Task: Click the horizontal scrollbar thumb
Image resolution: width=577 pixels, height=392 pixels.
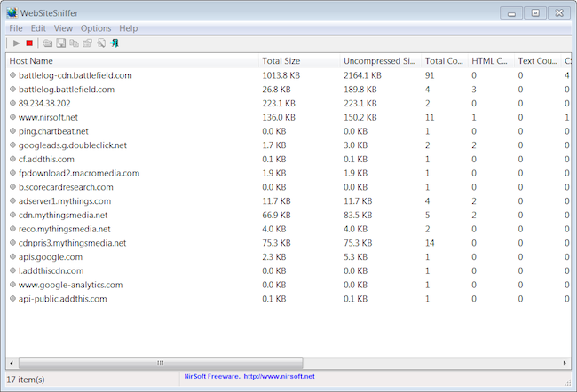Action: 161,363
